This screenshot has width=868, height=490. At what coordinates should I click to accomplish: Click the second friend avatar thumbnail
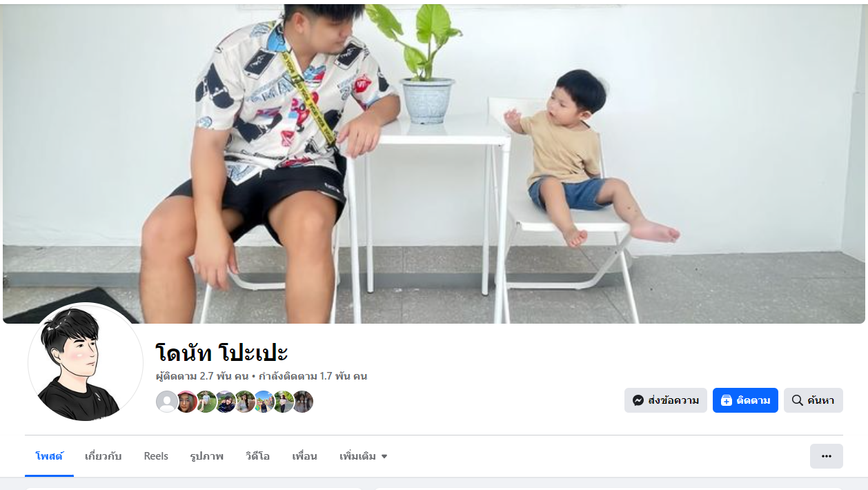(x=186, y=402)
